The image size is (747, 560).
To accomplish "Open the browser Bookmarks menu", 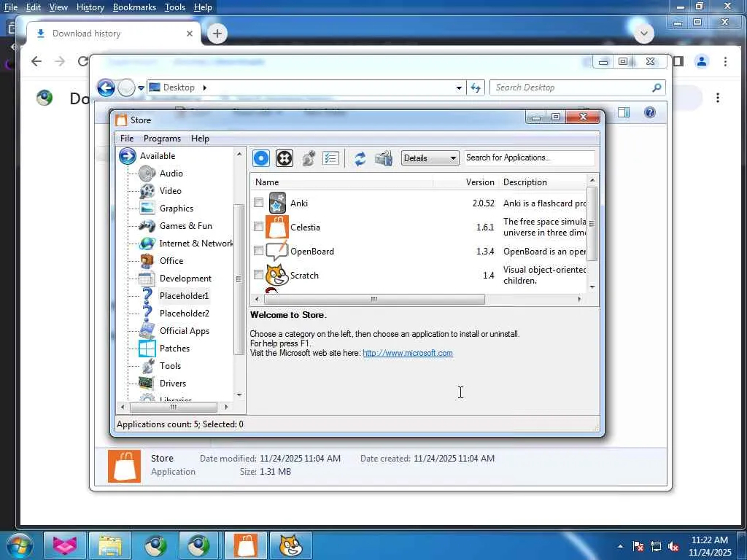I will pyautogui.click(x=134, y=7).
